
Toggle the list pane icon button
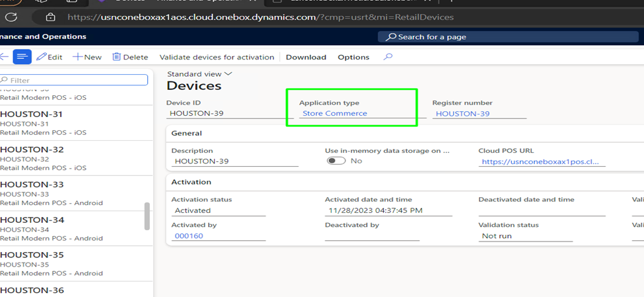click(22, 57)
